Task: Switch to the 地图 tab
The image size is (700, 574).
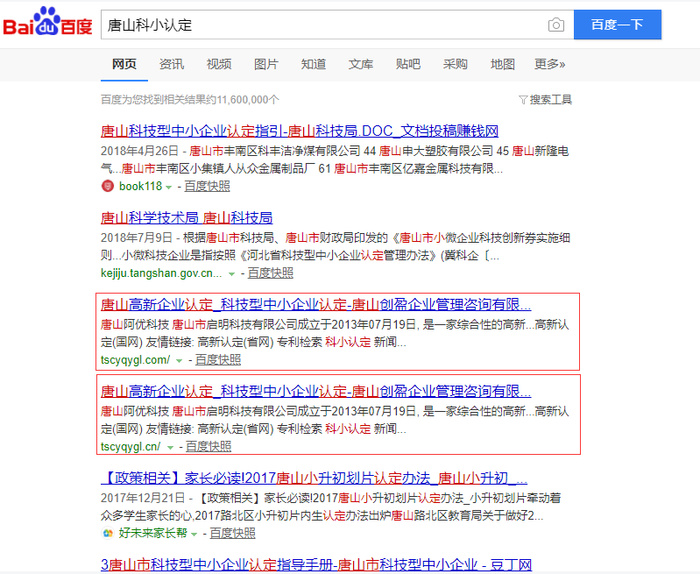Action: tap(502, 64)
